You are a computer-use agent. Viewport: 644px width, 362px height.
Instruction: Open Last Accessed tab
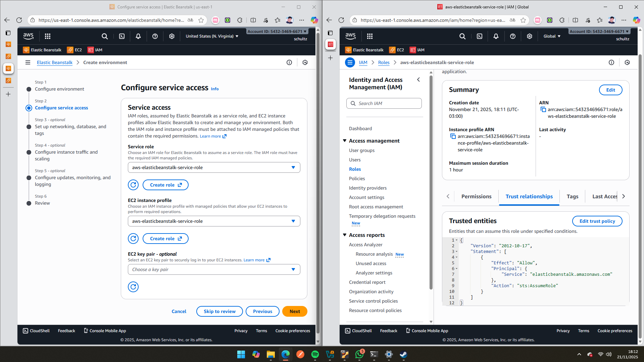tap(605, 197)
